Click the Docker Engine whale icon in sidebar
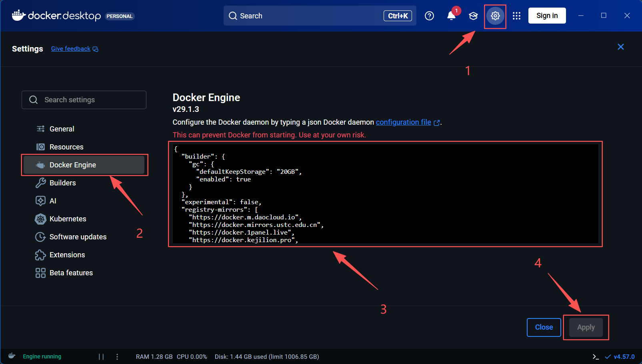Viewport: 642px width, 364px height. [x=40, y=165]
